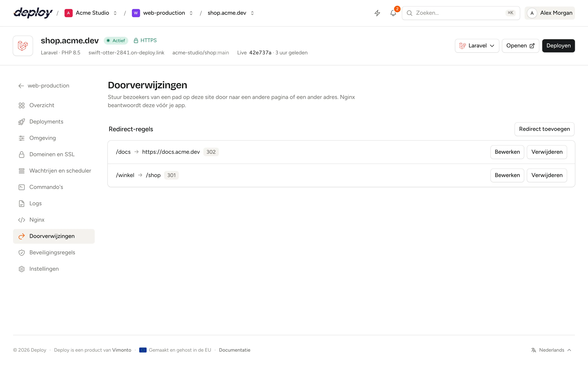
Task: Click the Deployen button
Action: [x=558, y=46]
